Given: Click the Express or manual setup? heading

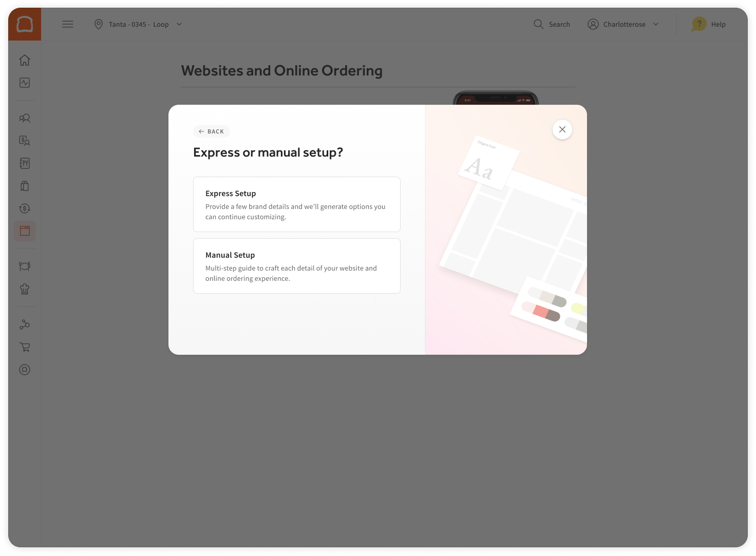Looking at the screenshot, I should tap(268, 152).
